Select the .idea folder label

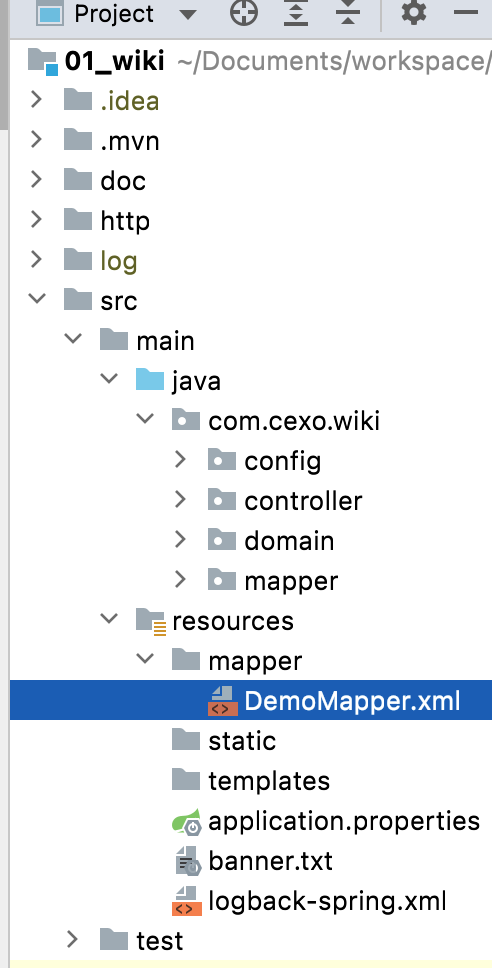[x=130, y=101]
